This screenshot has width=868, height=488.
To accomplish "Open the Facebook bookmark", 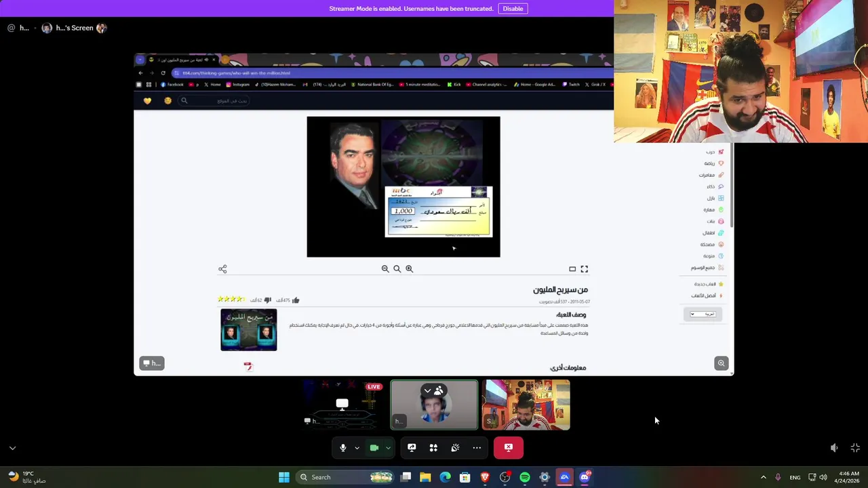I will pos(172,85).
